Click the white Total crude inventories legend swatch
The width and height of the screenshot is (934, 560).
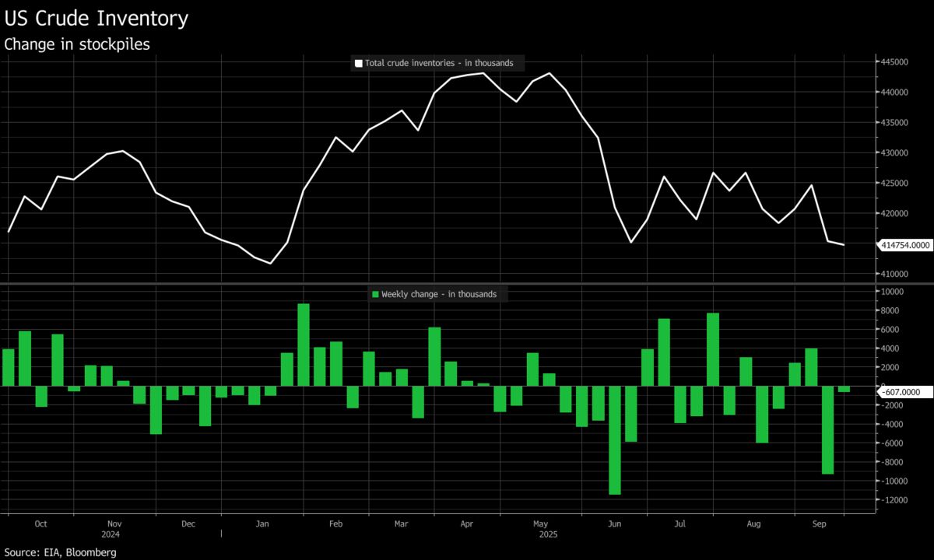coord(358,63)
